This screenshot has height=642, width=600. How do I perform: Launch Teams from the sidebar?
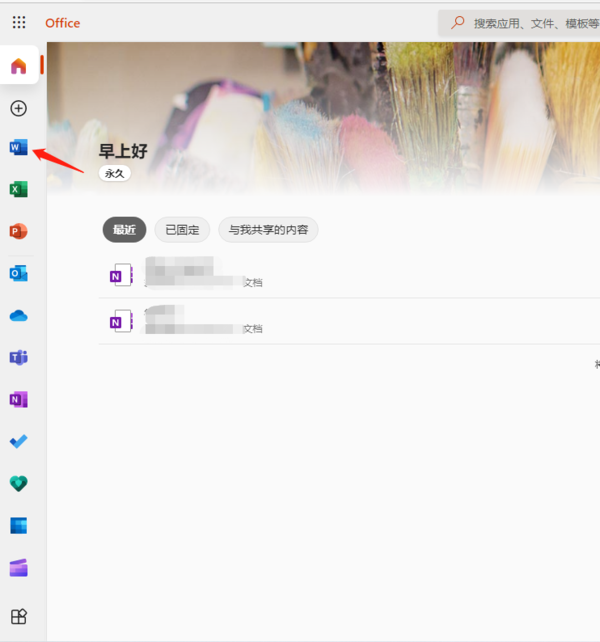(x=18, y=357)
